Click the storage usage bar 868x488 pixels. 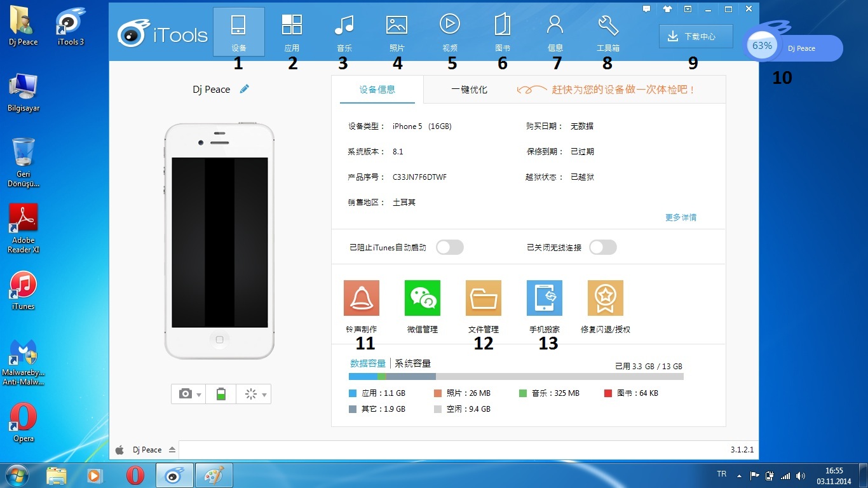pyautogui.click(x=516, y=376)
